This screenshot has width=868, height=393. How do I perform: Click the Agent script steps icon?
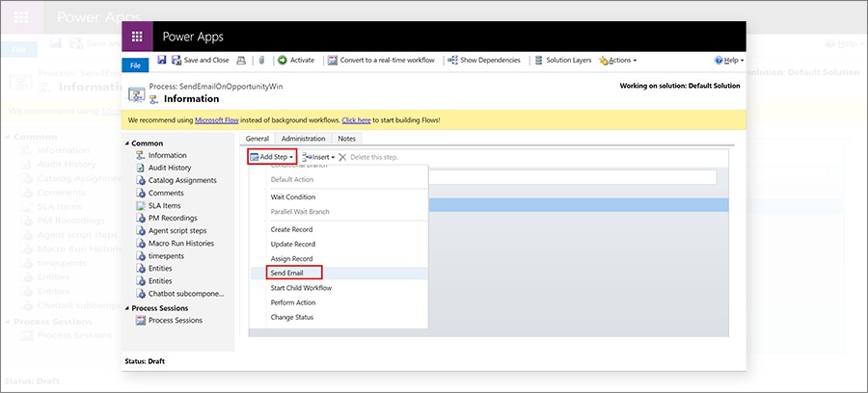[x=140, y=230]
